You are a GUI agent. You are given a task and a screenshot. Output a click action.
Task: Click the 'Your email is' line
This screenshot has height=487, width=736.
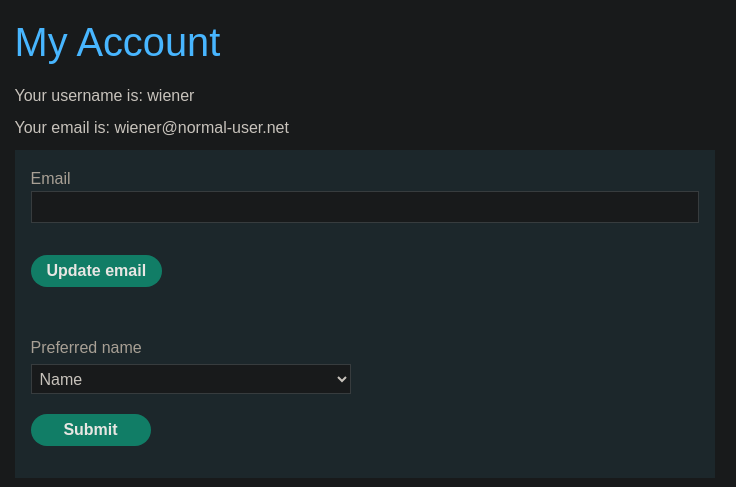152,128
